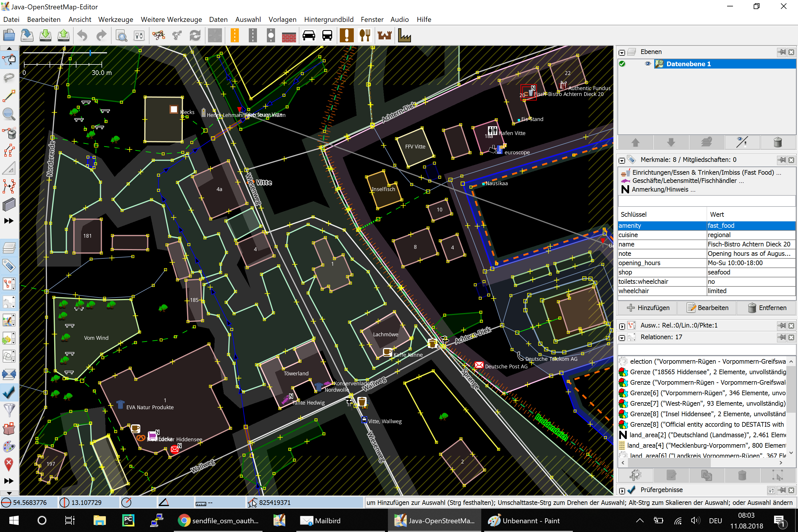
Task: Click the delete layer trash icon
Action: click(778, 143)
